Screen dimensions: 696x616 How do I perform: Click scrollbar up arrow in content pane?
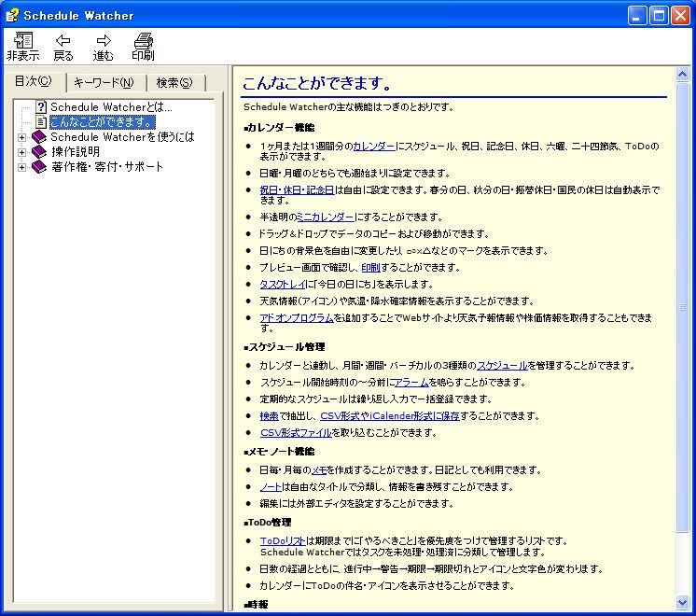[x=682, y=74]
